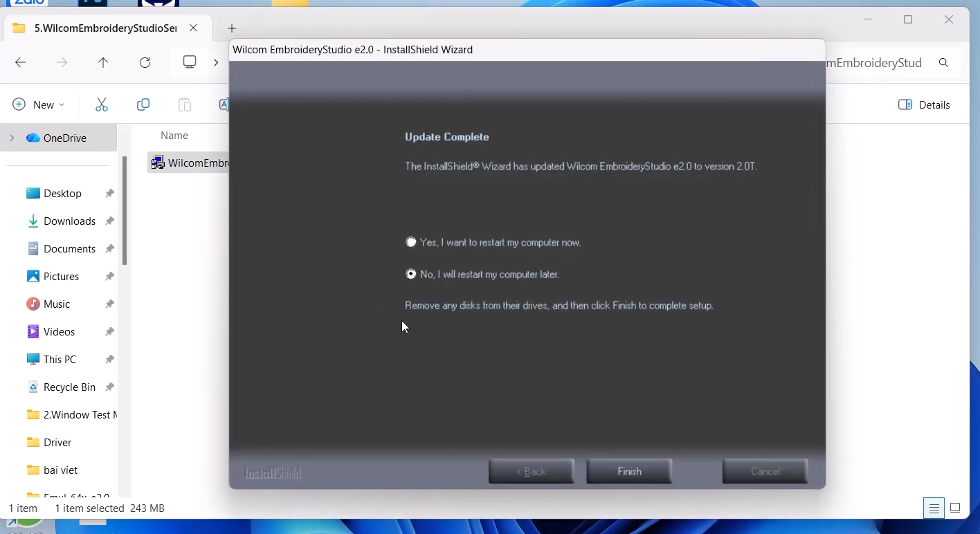Screen dimensions: 980x534
Task: Go up one folder with Up arrow
Action: [x=103, y=63]
